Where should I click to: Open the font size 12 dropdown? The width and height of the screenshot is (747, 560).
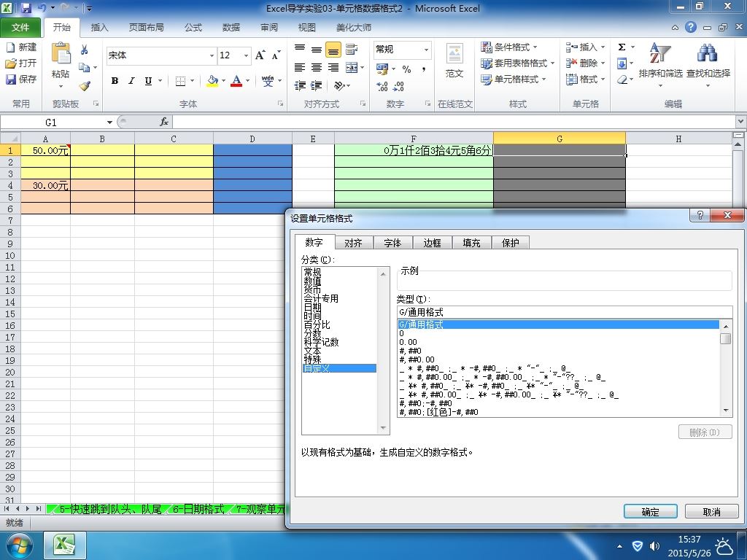(x=247, y=55)
